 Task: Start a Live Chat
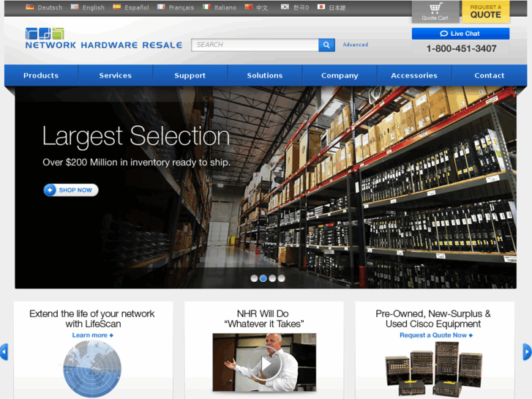(460, 34)
